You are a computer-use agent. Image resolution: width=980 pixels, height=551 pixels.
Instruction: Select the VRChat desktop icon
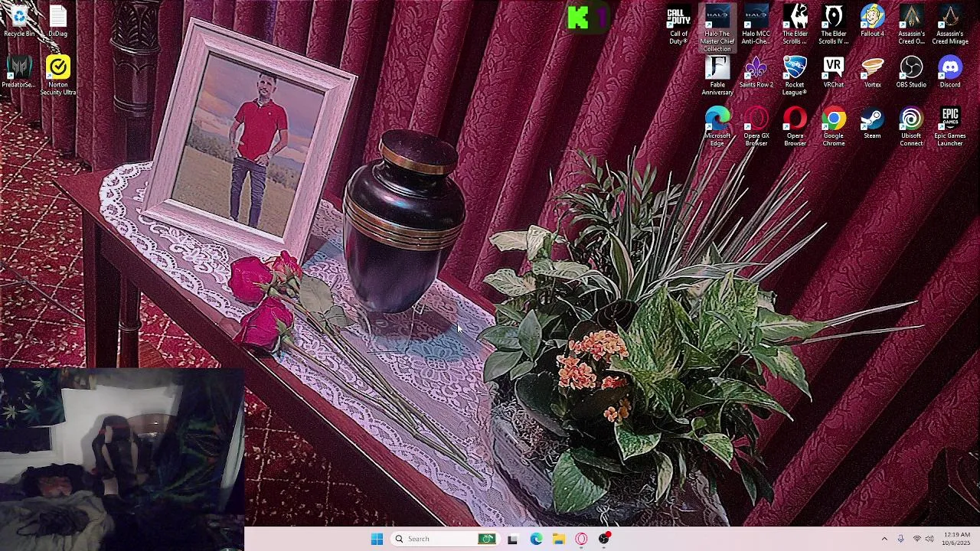(834, 73)
